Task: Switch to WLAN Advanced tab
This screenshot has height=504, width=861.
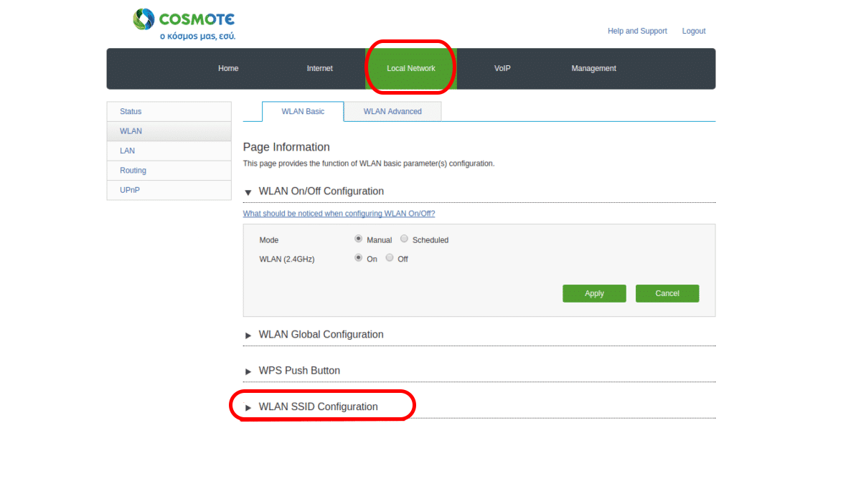Action: click(392, 112)
